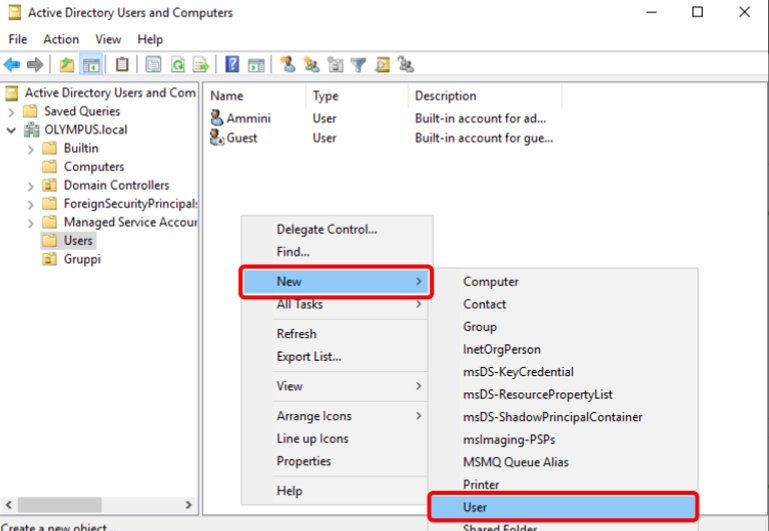Screen dimensions: 769x531
Task: Open Help via the blue question mark icon
Action: 232,65
